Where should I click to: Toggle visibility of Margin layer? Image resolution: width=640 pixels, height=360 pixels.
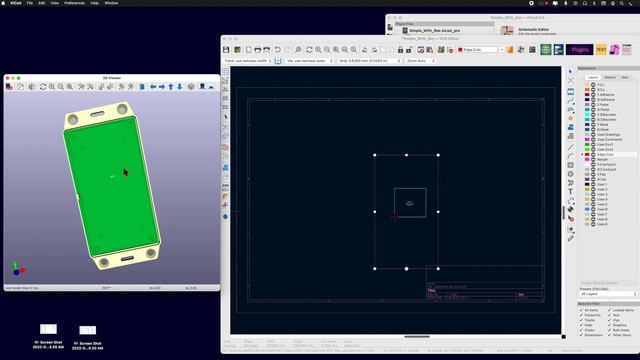(x=593, y=160)
